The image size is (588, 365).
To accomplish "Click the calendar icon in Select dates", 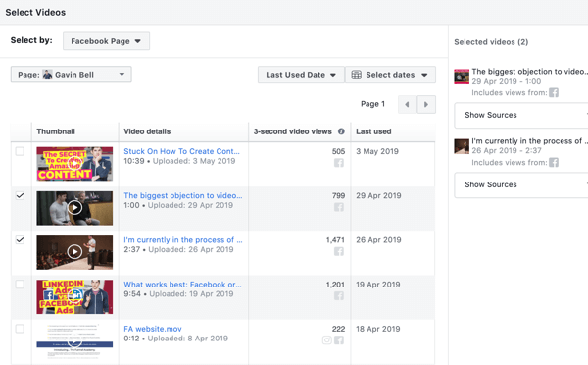I will (357, 75).
